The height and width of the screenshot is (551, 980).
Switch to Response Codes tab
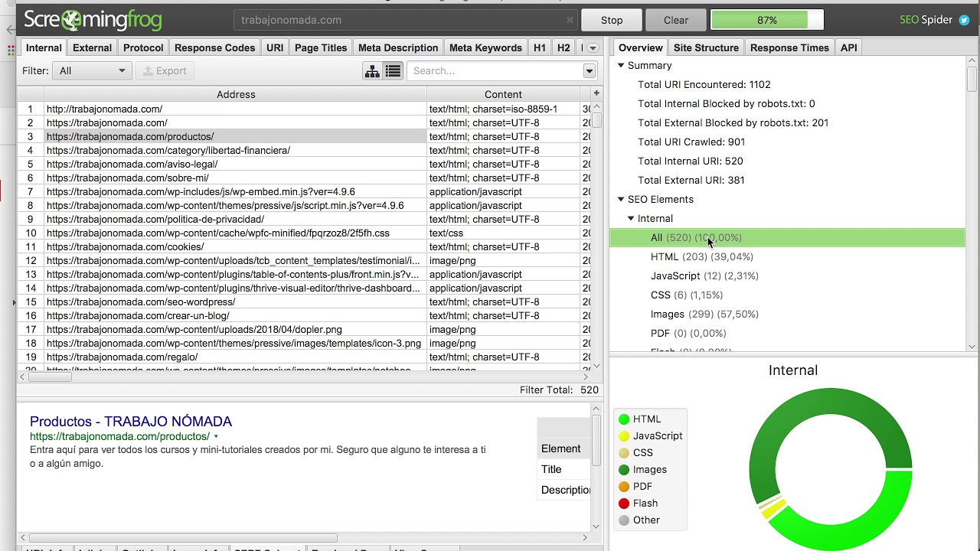[x=214, y=47]
